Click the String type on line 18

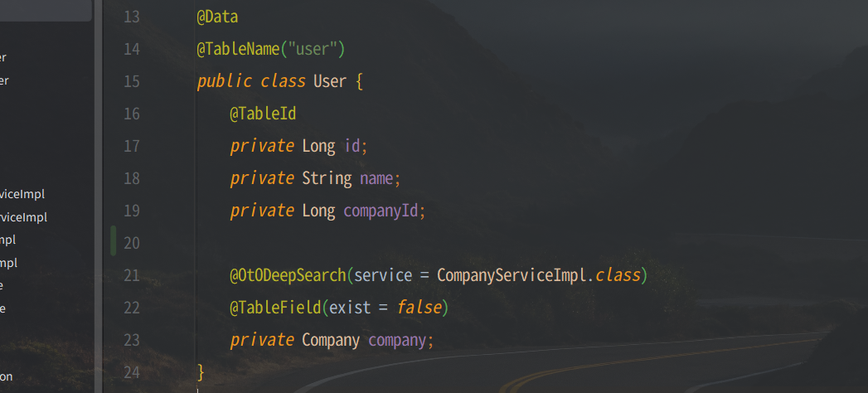pos(327,179)
